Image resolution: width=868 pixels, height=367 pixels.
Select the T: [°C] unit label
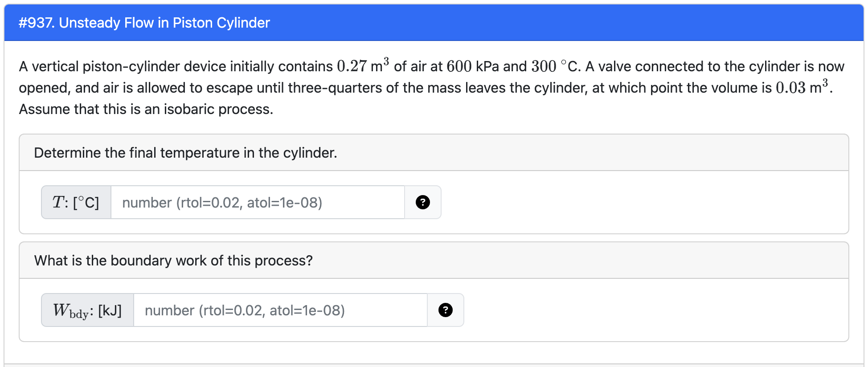click(x=75, y=202)
